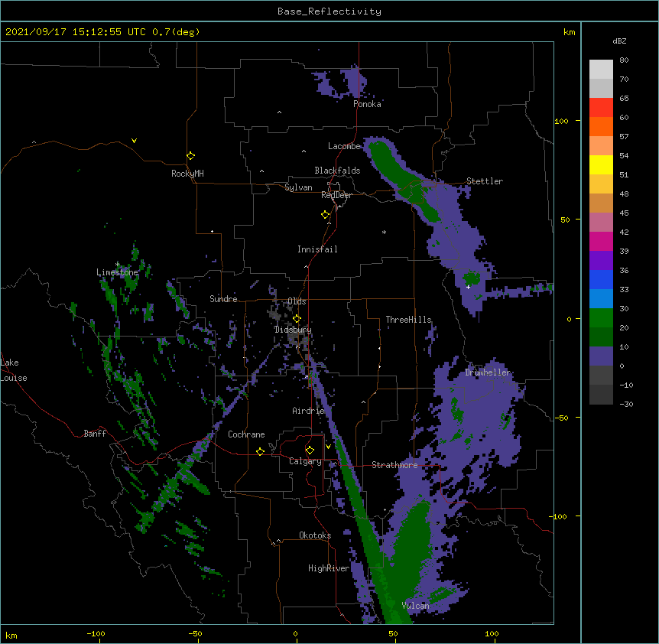
Task: Click the Ponoka city label
Action: click(367, 104)
